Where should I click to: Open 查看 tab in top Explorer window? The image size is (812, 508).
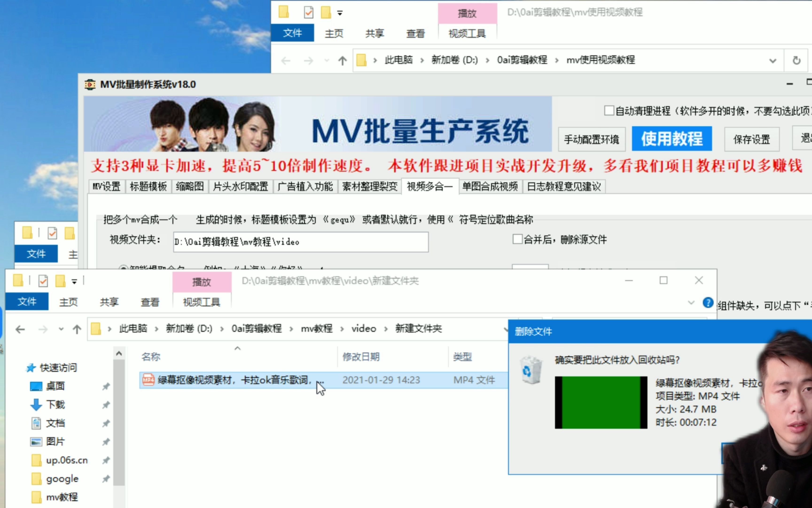[x=415, y=33]
